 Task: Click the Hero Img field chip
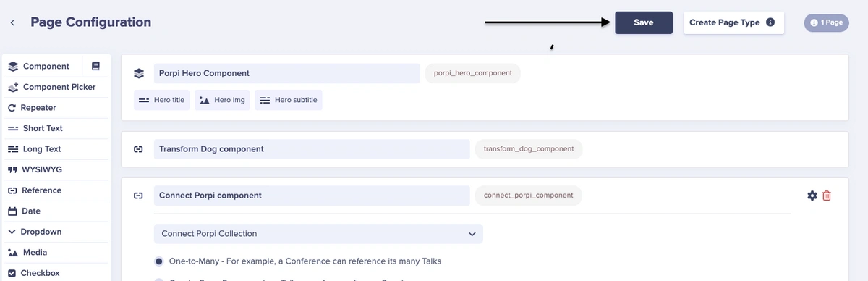[x=222, y=100]
